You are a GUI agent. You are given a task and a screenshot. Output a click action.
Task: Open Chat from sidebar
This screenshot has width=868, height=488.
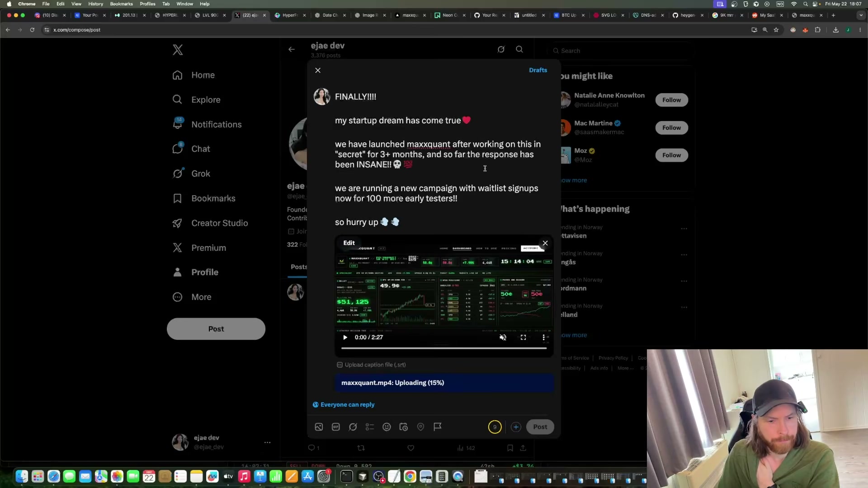click(x=191, y=149)
